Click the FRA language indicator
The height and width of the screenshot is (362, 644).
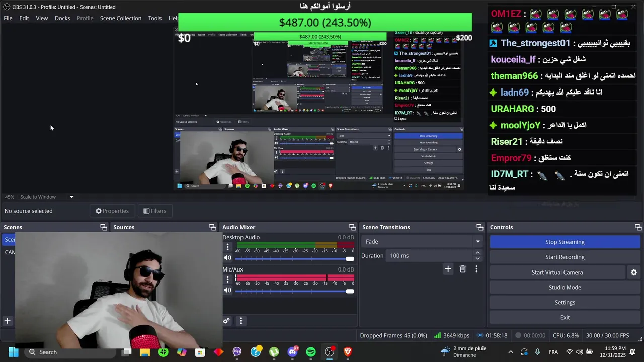[x=553, y=352]
